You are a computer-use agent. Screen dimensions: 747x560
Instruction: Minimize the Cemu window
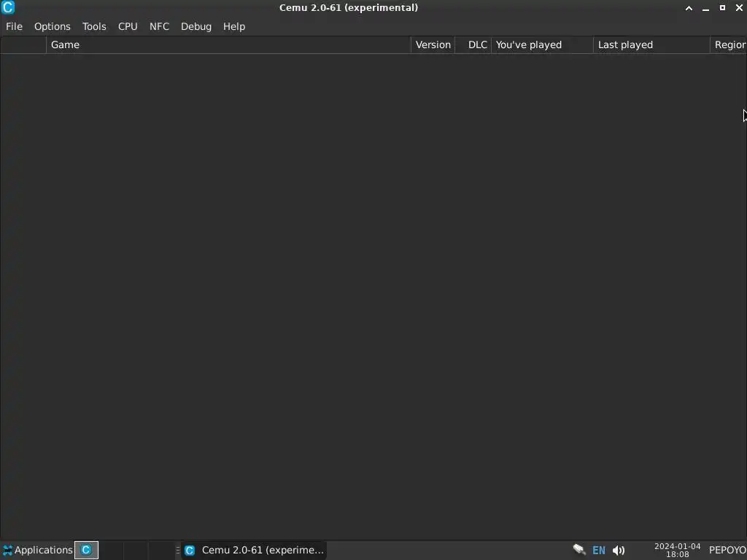click(705, 8)
